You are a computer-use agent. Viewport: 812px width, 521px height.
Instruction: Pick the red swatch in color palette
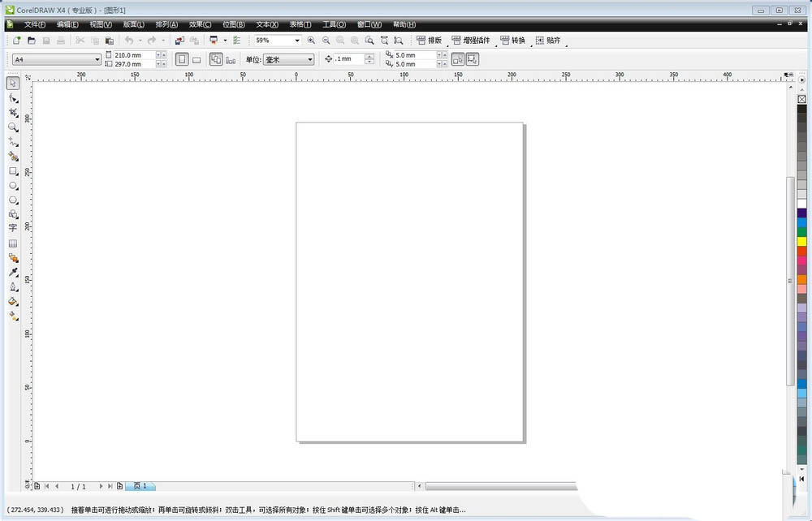pyautogui.click(x=802, y=252)
